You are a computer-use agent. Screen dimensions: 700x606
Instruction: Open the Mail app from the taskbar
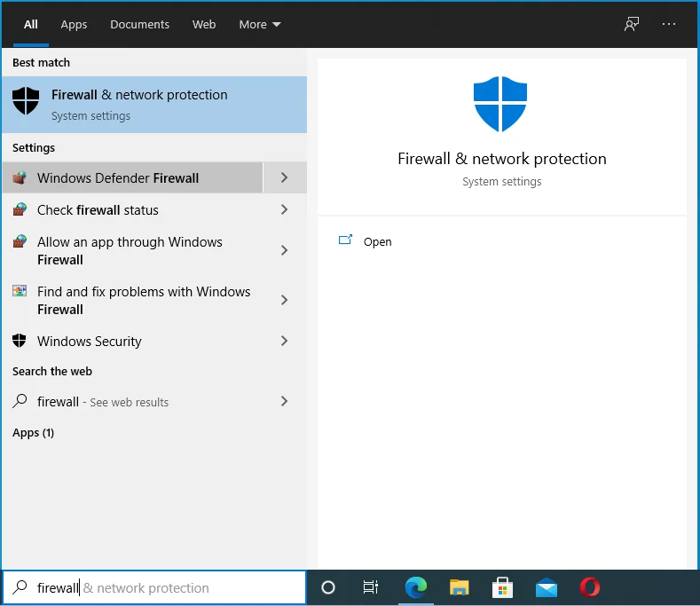pyautogui.click(x=547, y=587)
